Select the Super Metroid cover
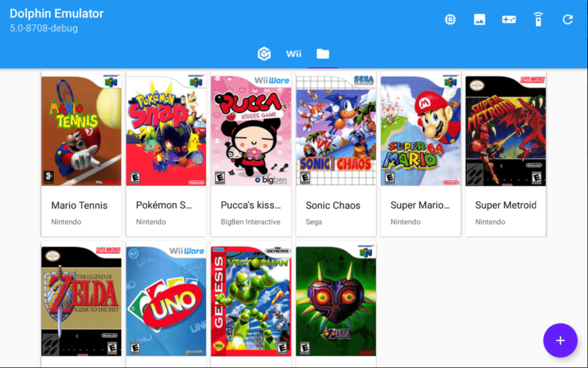Screen dimensions: 588x368 [506, 130]
